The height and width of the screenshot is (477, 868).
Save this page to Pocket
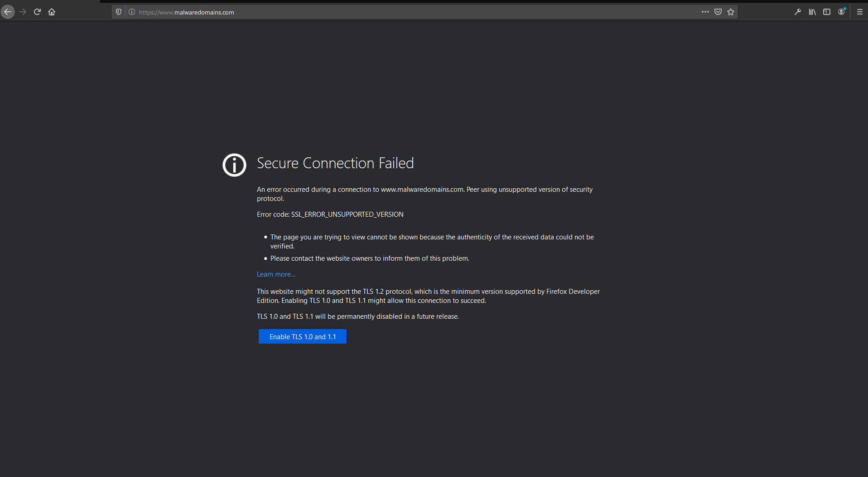pos(718,12)
